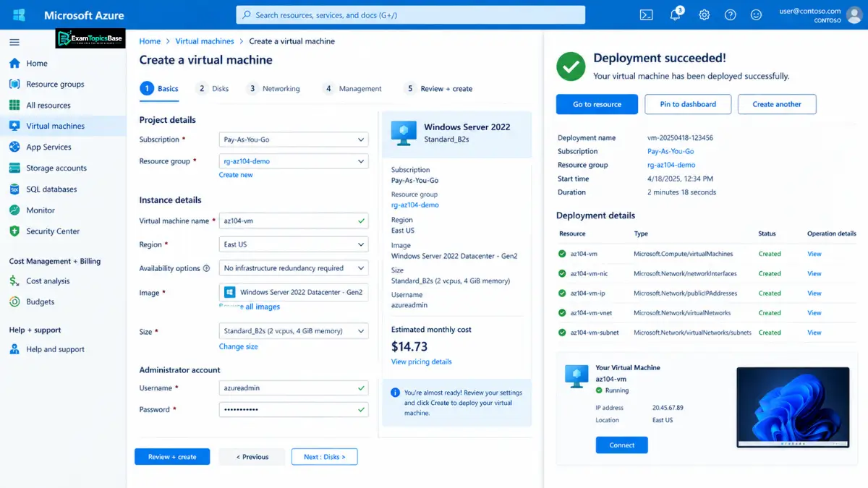Viewport: 868px width, 488px height.
Task: Click the Monitor sidebar icon
Action: click(14, 210)
